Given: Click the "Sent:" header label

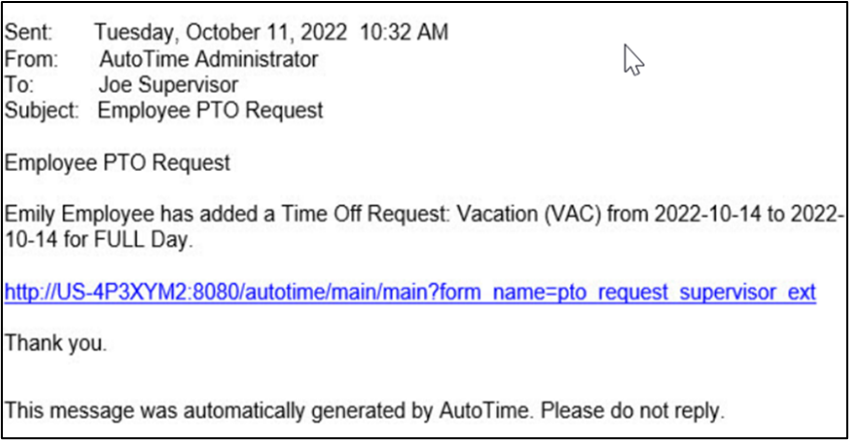Looking at the screenshot, I should (x=28, y=32).
